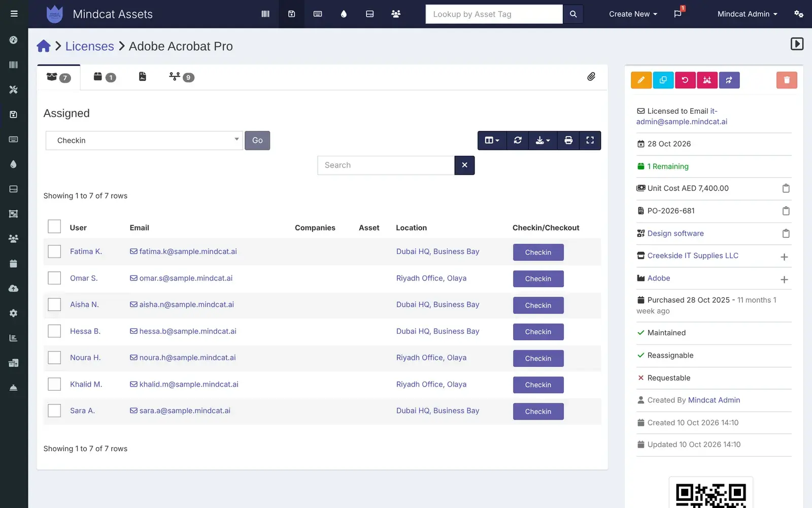Viewport: 812px width, 508px height.
Task: Open the dashboard icon in left sidebar
Action: point(14,40)
